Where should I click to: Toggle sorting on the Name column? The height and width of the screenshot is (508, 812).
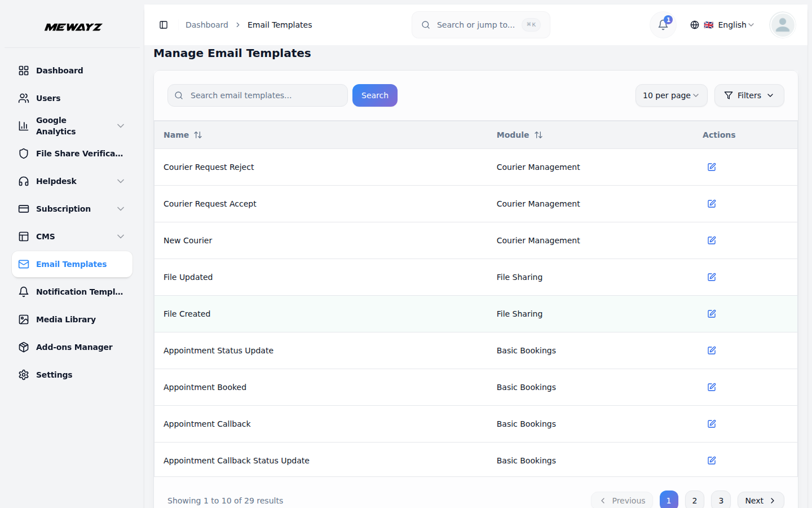(197, 135)
